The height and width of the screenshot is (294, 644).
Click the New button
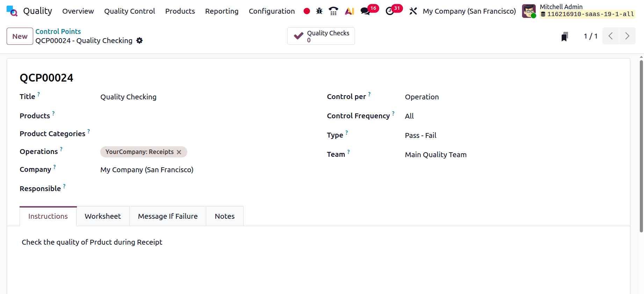click(20, 36)
